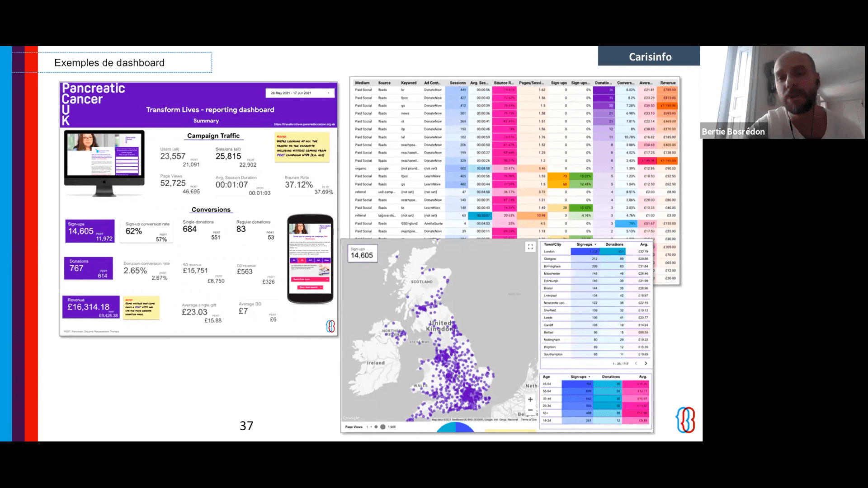This screenshot has width=868, height=488.
Task: Select the London row in Town/City table
Action: [x=596, y=252]
